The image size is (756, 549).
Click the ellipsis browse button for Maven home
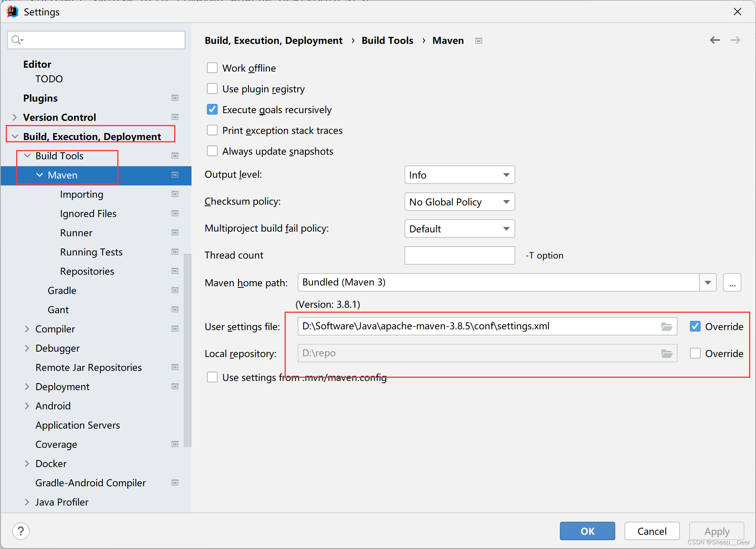point(732,283)
